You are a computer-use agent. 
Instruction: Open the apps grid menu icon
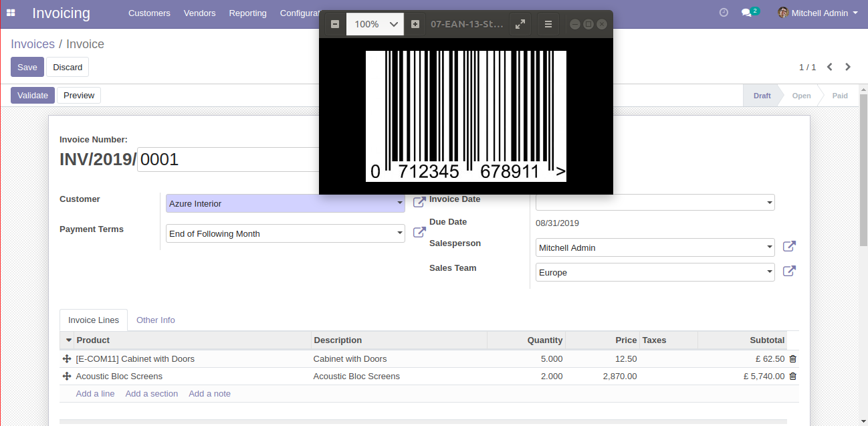[11, 13]
